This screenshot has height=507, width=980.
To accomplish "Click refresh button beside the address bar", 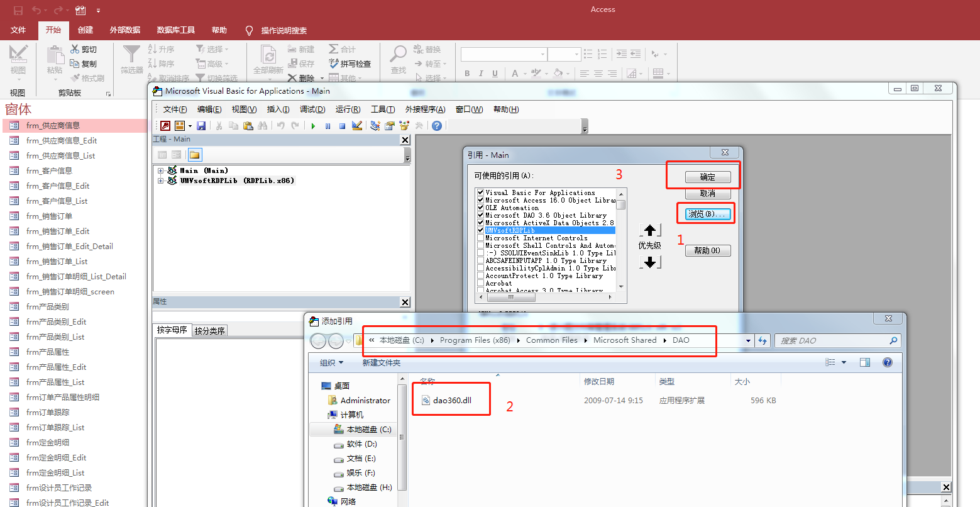I will click(763, 340).
